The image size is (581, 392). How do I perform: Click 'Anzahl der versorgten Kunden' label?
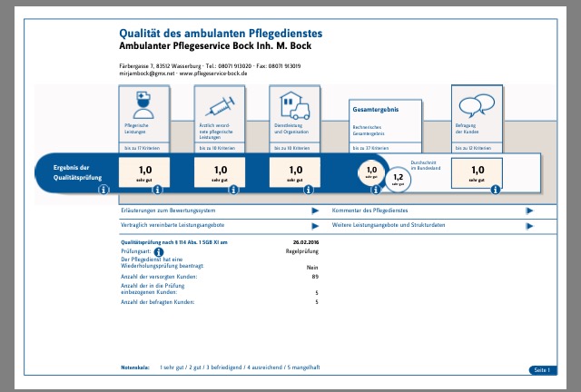(x=159, y=277)
